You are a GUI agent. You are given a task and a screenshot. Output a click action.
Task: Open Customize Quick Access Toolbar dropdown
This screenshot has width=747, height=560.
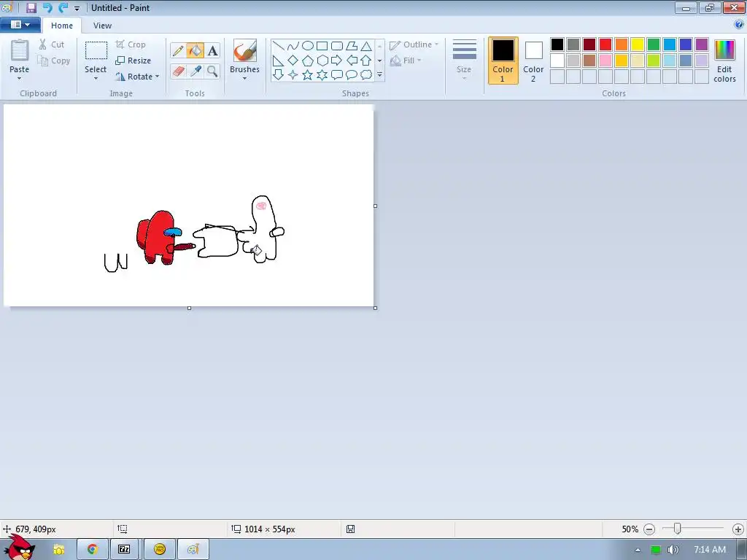(x=77, y=8)
